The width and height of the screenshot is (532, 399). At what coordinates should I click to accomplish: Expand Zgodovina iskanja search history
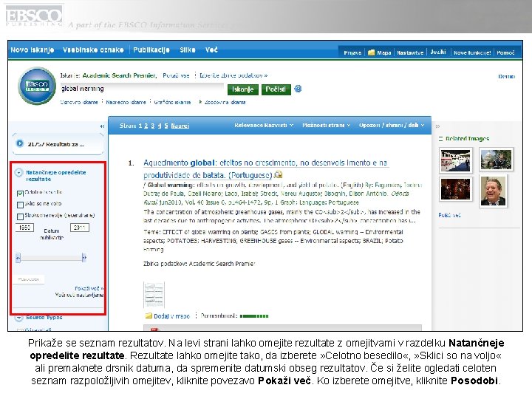pos(225,102)
